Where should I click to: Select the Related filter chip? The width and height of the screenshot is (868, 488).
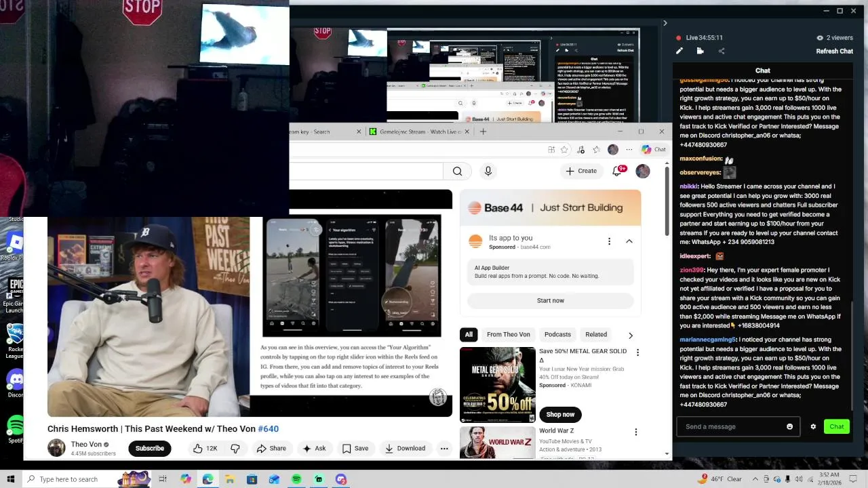click(x=596, y=334)
